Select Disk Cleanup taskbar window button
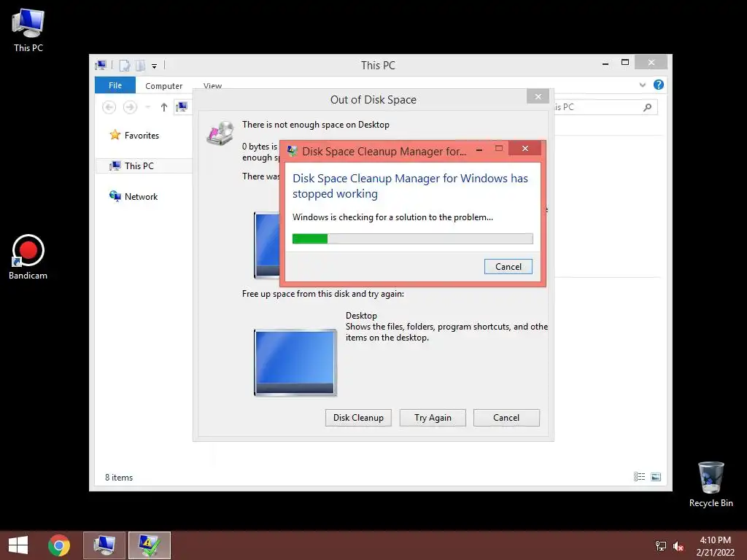This screenshot has height=560, width=747. (149, 545)
